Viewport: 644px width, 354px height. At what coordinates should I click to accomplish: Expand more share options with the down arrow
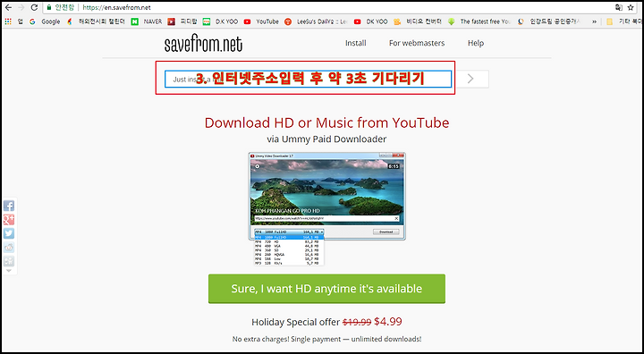click(9, 271)
